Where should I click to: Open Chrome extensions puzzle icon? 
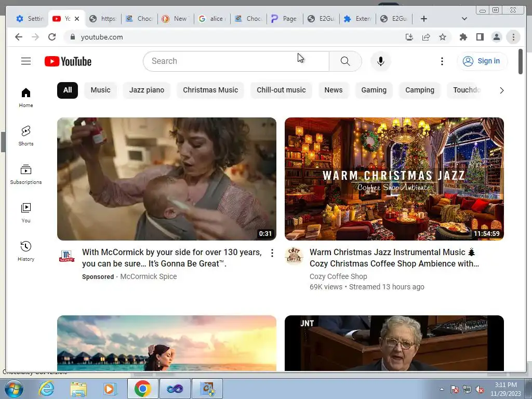pos(463,37)
